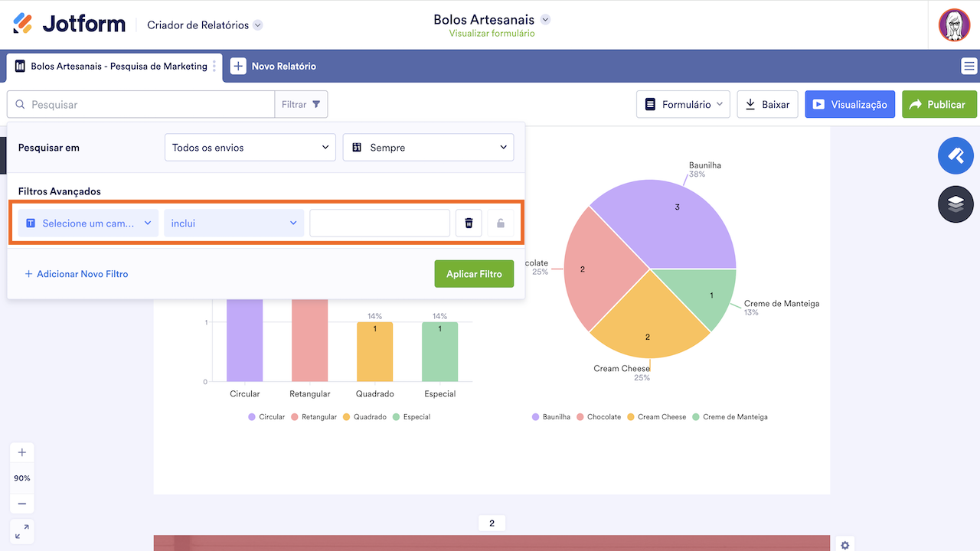Toggle the lock on the filter row

pyautogui.click(x=501, y=222)
